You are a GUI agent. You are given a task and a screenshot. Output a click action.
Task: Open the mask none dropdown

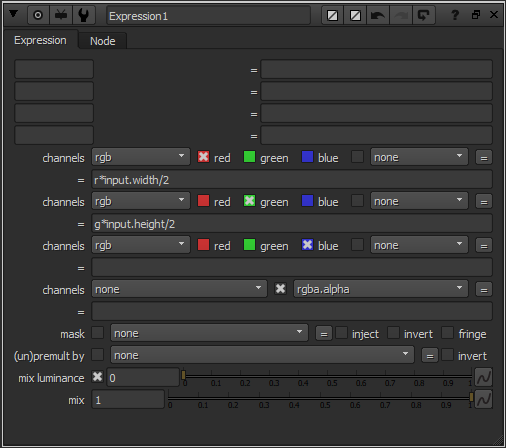tap(209, 333)
